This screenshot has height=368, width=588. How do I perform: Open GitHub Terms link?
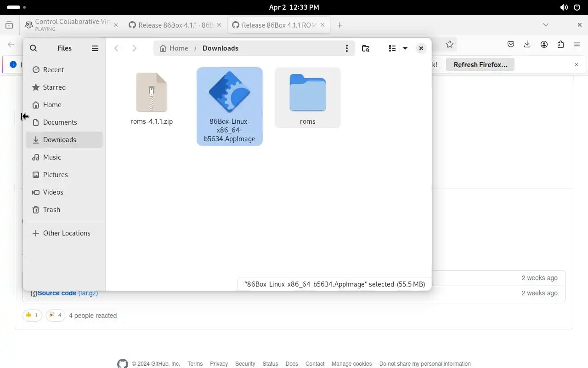point(195,364)
